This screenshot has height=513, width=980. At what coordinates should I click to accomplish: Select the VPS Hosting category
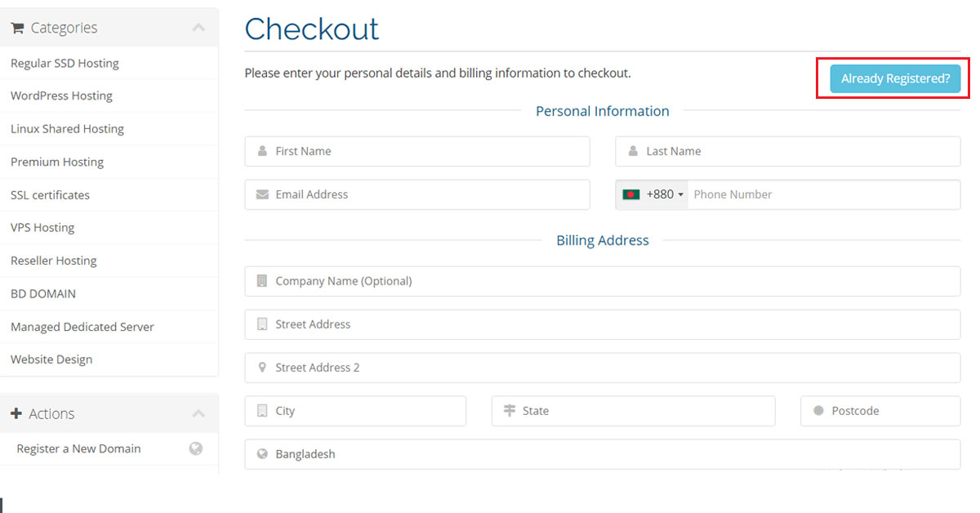coord(42,227)
